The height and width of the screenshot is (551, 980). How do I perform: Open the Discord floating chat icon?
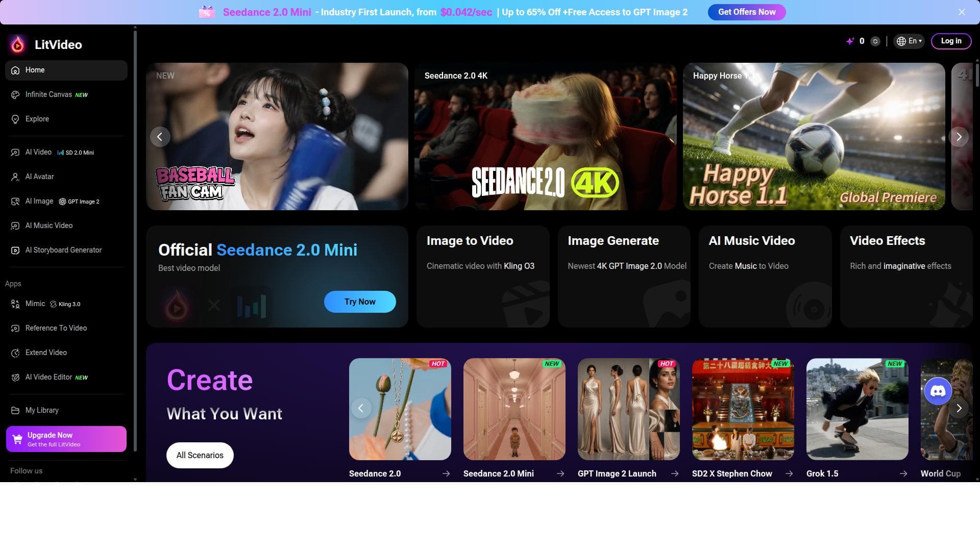coord(938,391)
